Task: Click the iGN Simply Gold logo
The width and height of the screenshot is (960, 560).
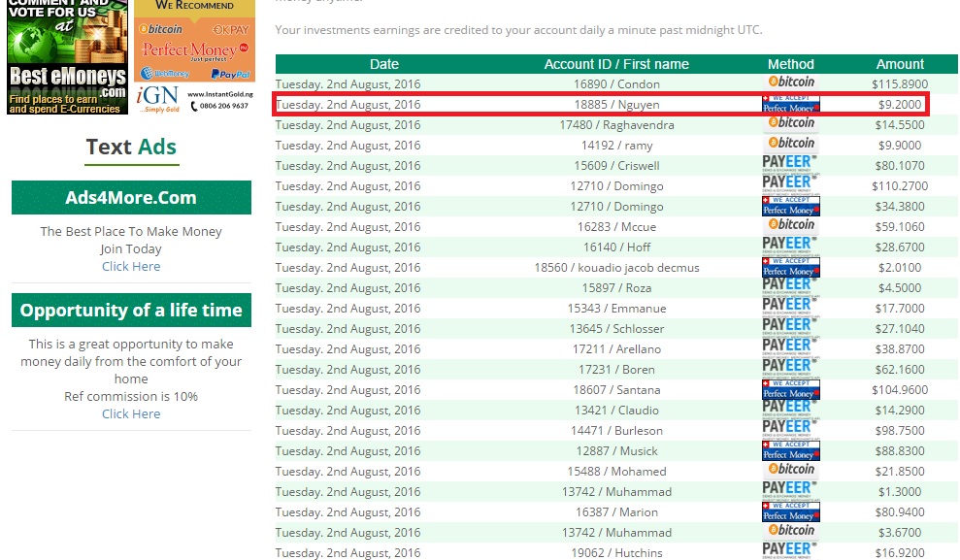Action: 155,98
